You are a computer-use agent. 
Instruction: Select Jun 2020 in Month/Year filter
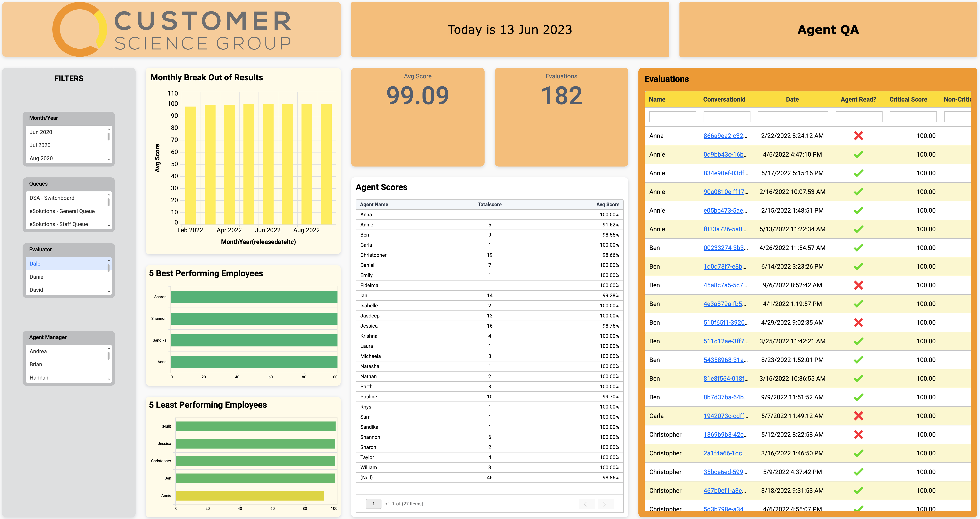[x=41, y=132]
